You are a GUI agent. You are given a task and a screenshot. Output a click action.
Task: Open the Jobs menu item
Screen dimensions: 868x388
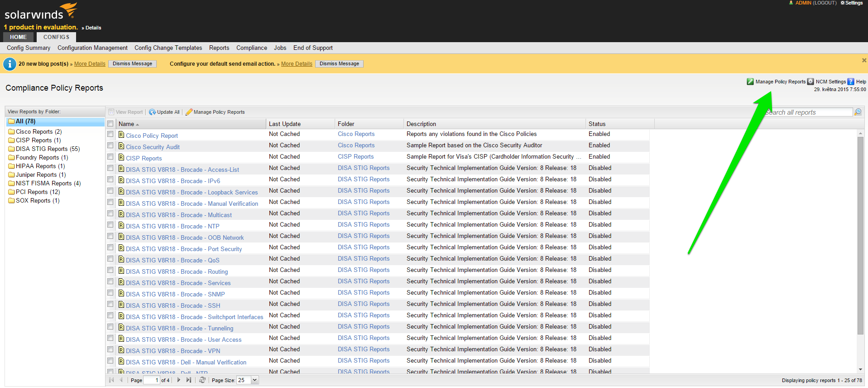[280, 48]
